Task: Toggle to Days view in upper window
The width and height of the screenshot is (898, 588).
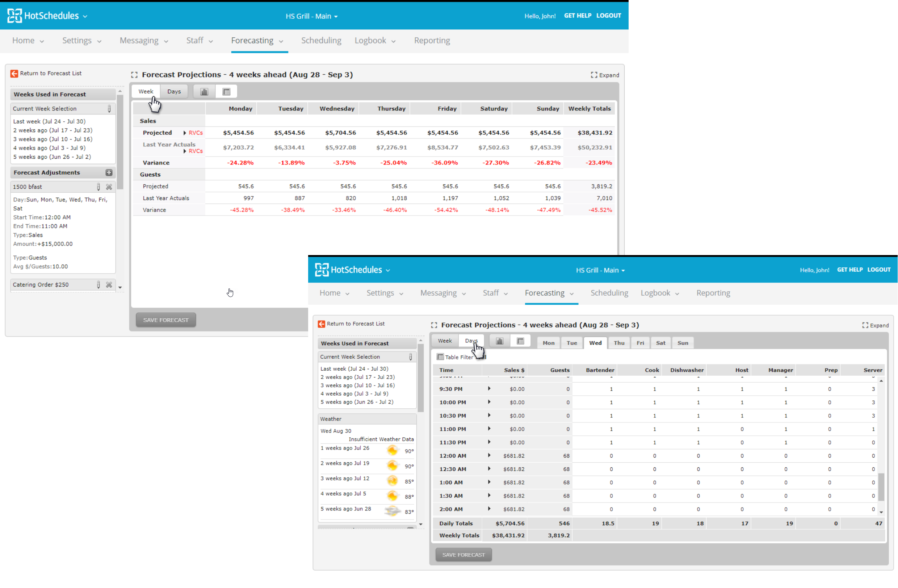Action: (x=174, y=92)
